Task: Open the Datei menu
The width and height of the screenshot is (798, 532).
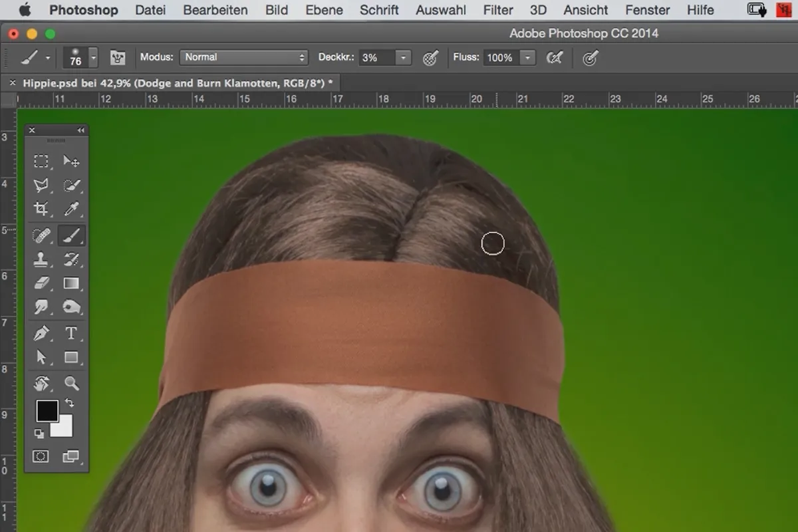Action: [151, 10]
